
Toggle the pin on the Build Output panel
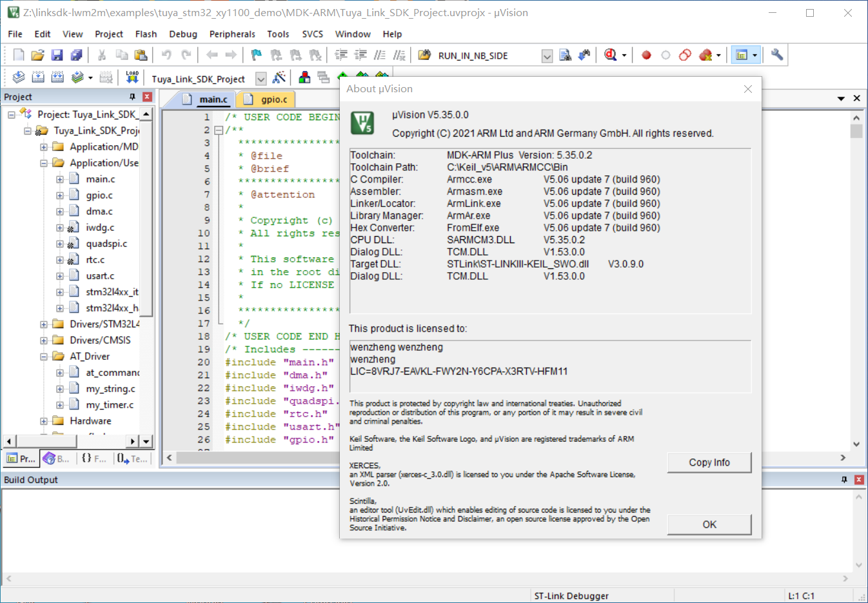click(x=844, y=480)
